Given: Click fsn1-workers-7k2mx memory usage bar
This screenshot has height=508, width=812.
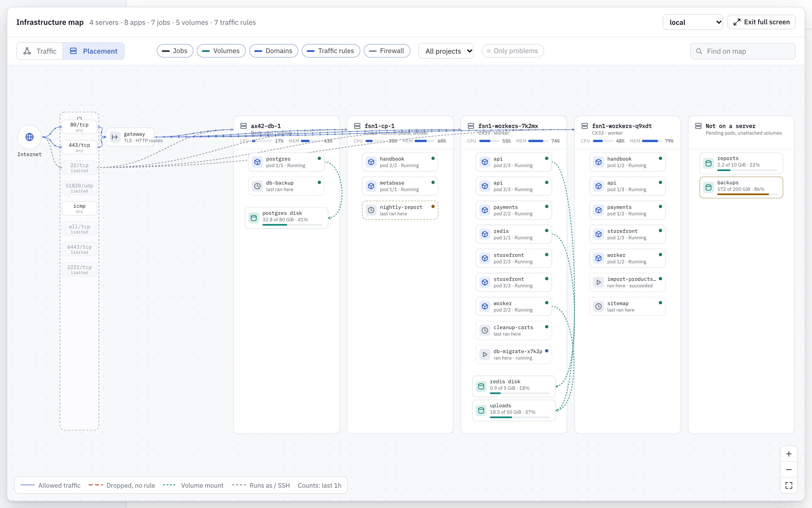Looking at the screenshot, I should [538, 141].
